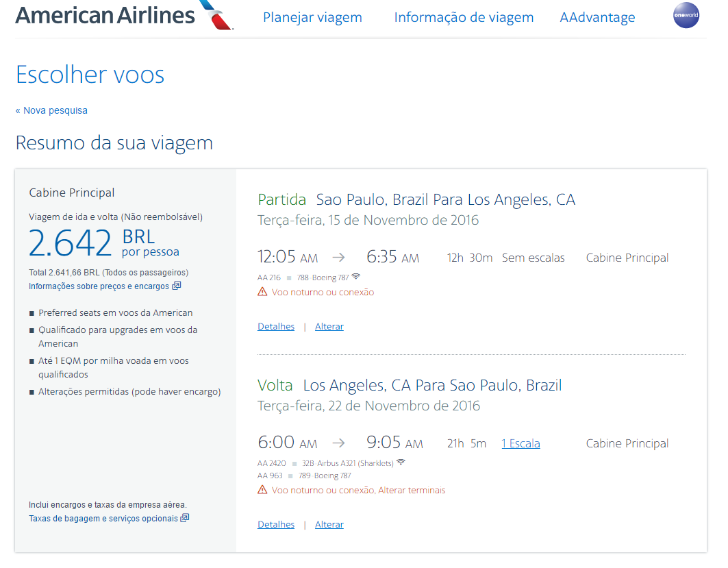728x568 pixels.
Task: Click Wi-Fi icon on flight AA 216
Action: click(355, 277)
